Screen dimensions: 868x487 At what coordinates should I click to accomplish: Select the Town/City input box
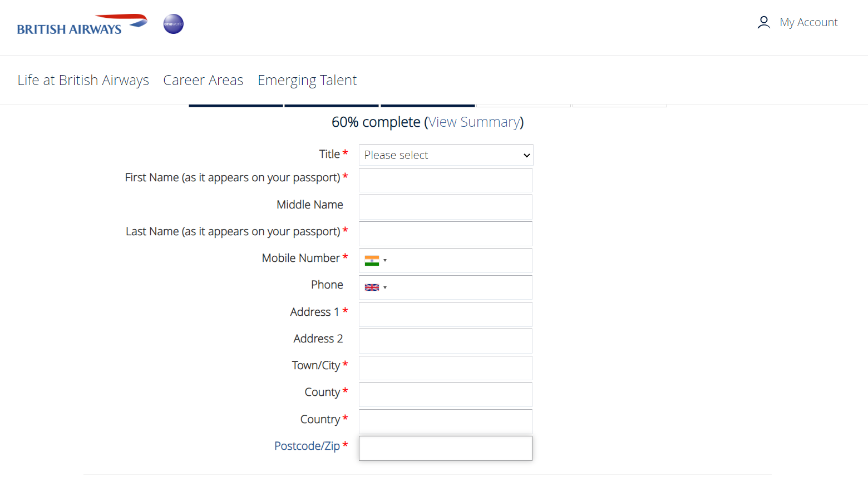pos(446,368)
